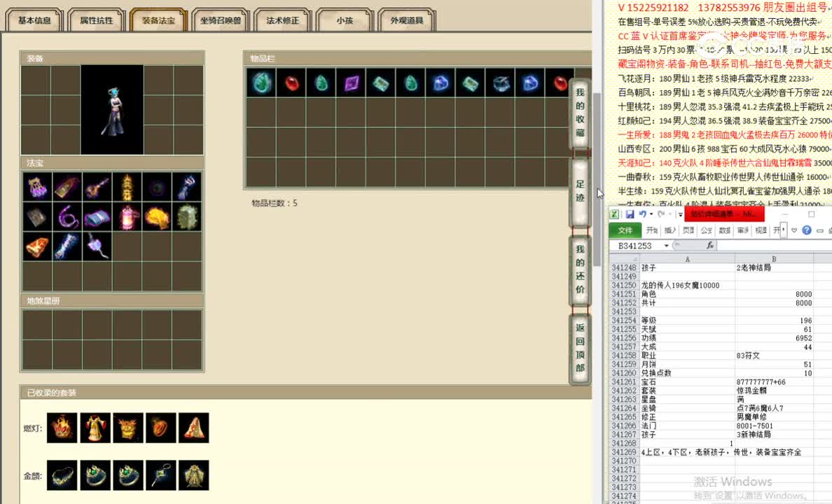Screen dimensions: 832x504
Task: Open the Quick Access Toolbar customize dropdown
Action: pyautogui.click(x=680, y=214)
